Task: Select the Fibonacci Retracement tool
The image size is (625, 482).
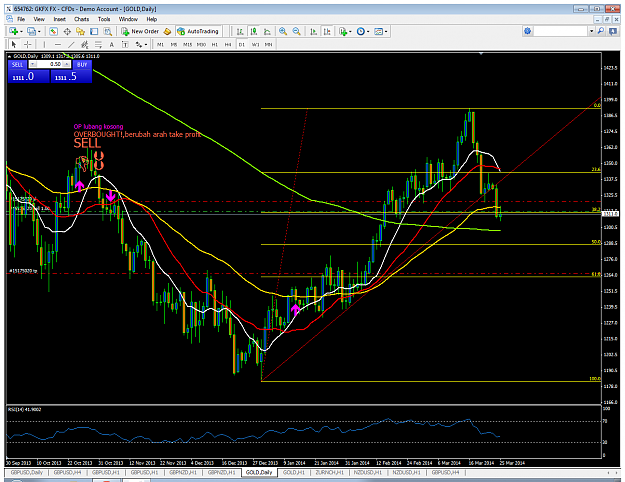Action: [98, 44]
